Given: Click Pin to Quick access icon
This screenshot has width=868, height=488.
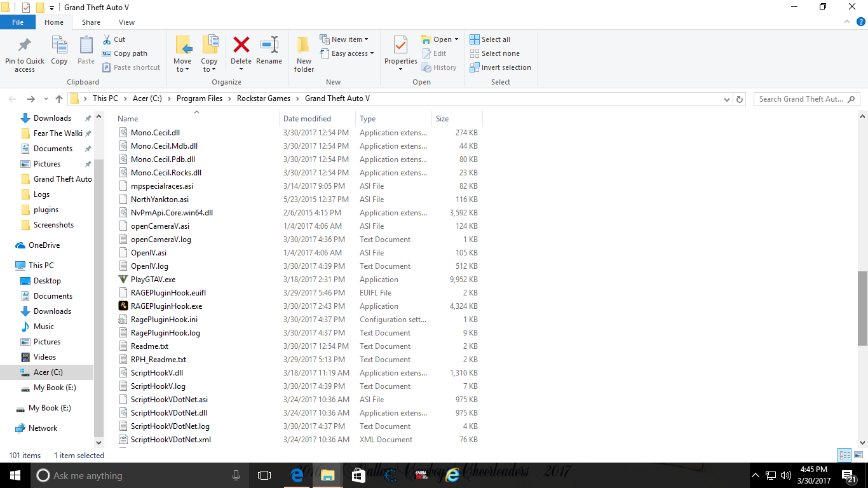Looking at the screenshot, I should pos(25,46).
